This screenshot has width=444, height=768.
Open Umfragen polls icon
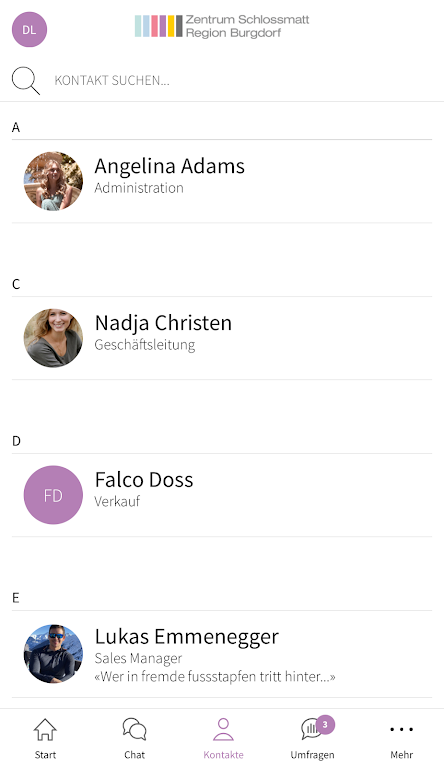pyautogui.click(x=312, y=730)
